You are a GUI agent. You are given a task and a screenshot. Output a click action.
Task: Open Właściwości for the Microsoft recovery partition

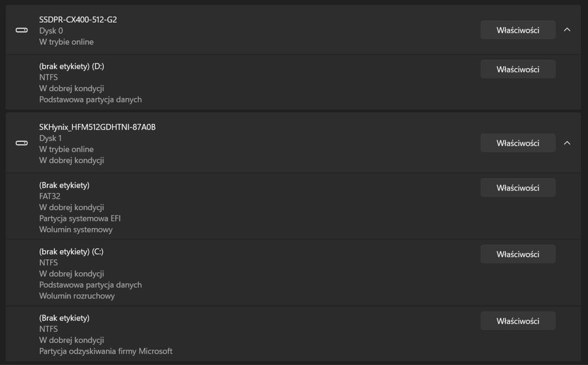pos(518,321)
